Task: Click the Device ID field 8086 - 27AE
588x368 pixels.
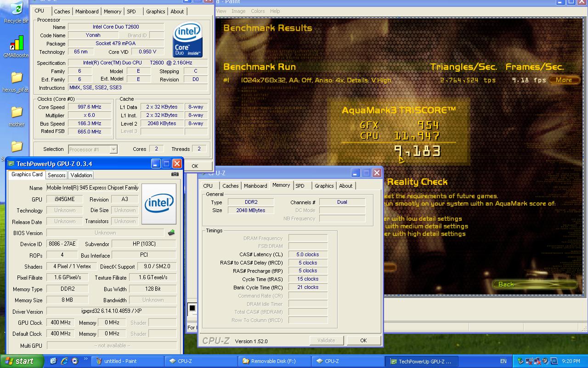Action: (62, 244)
